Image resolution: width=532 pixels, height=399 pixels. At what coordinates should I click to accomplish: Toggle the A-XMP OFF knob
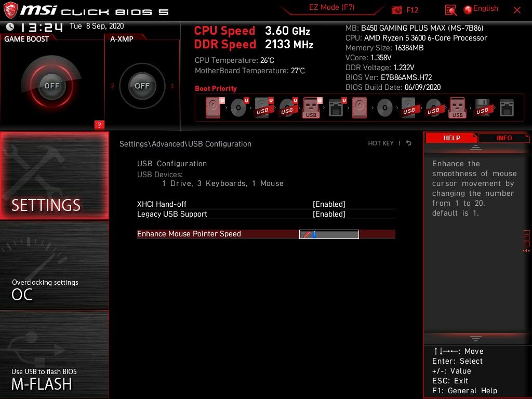142,86
